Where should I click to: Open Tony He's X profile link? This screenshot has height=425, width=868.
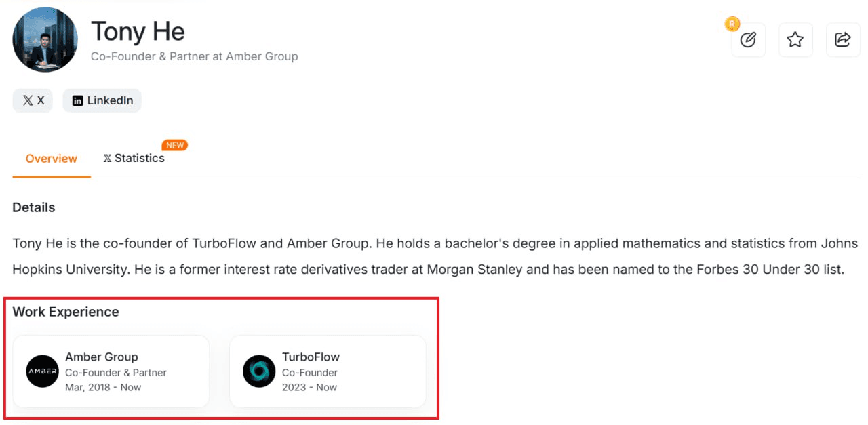coord(33,100)
